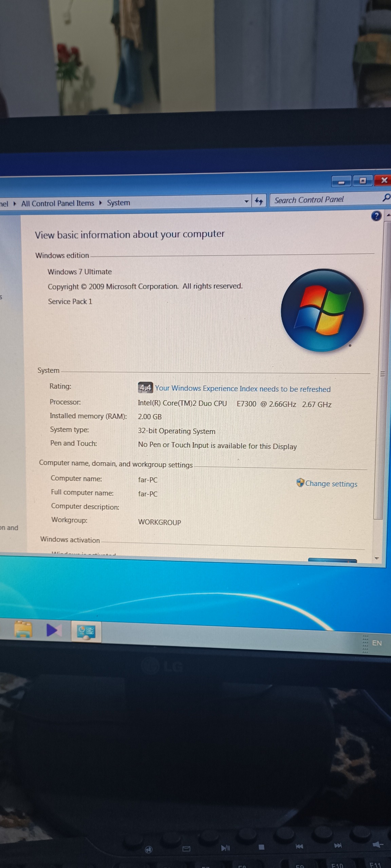Expand arrow before All Control Panel Items

coord(15,203)
